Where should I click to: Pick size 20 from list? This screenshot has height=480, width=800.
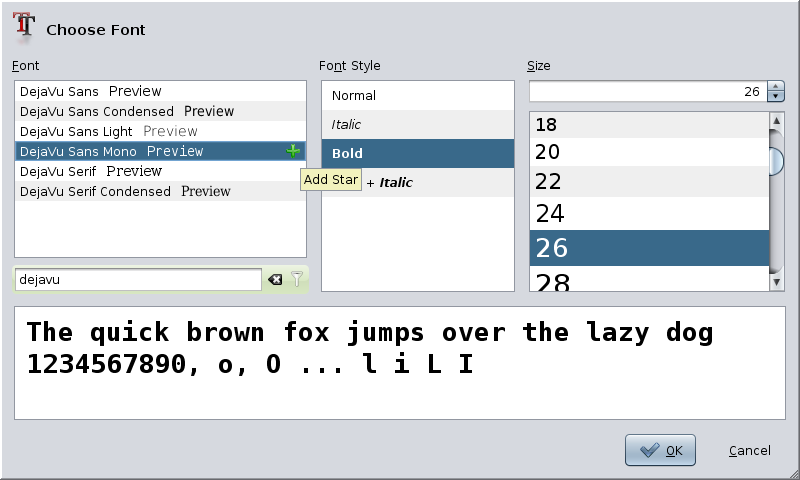[649, 151]
